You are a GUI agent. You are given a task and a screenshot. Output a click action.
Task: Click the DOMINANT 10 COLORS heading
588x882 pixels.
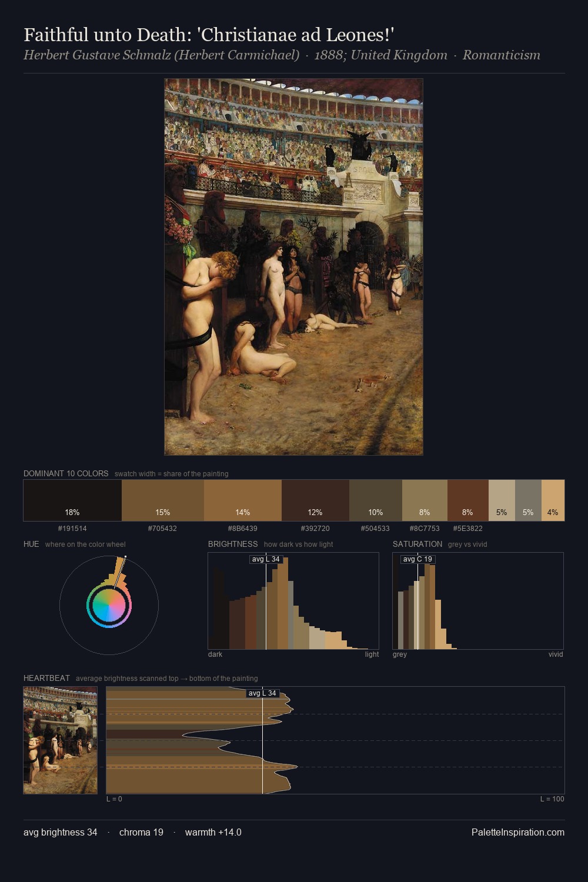pyautogui.click(x=66, y=473)
